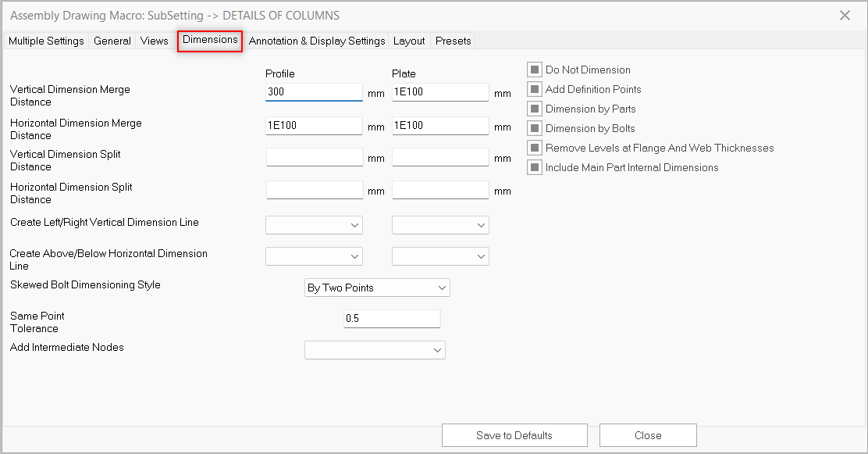Enable Remove Levels at Flange And Web Thicknesses
Image resolution: width=868 pixels, height=454 pixels.
535,148
